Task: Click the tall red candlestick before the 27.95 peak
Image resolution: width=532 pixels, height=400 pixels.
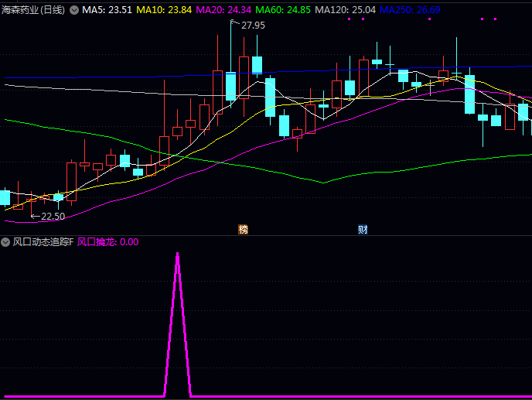Action: (218, 91)
